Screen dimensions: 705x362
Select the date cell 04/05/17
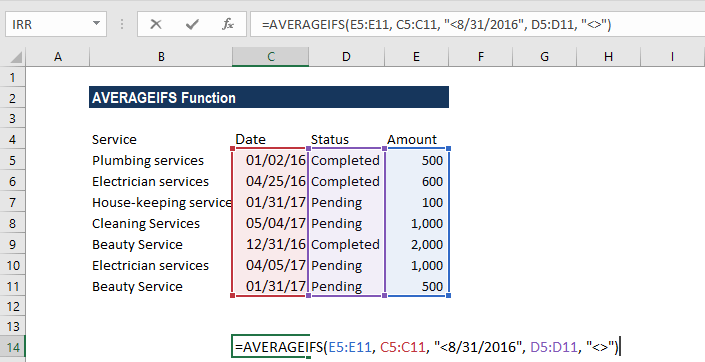coord(270,265)
